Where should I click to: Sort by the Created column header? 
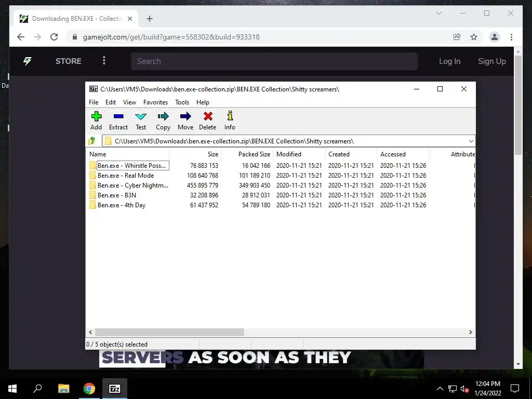[x=351, y=154]
